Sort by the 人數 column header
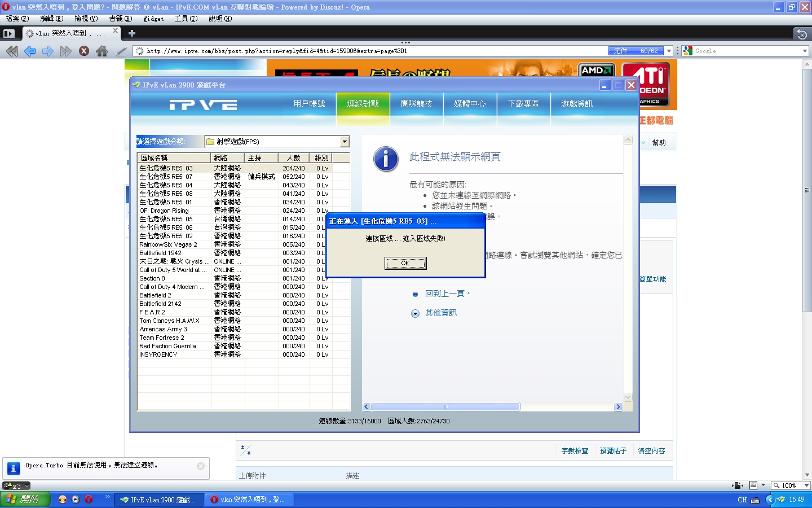812x508 pixels. pyautogui.click(x=294, y=158)
